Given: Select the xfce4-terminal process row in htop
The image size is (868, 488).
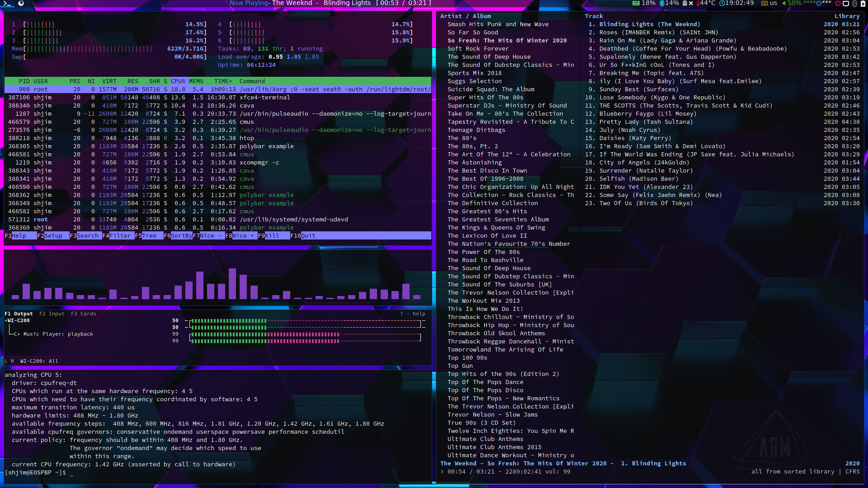Looking at the screenshot, I should pos(218,98).
